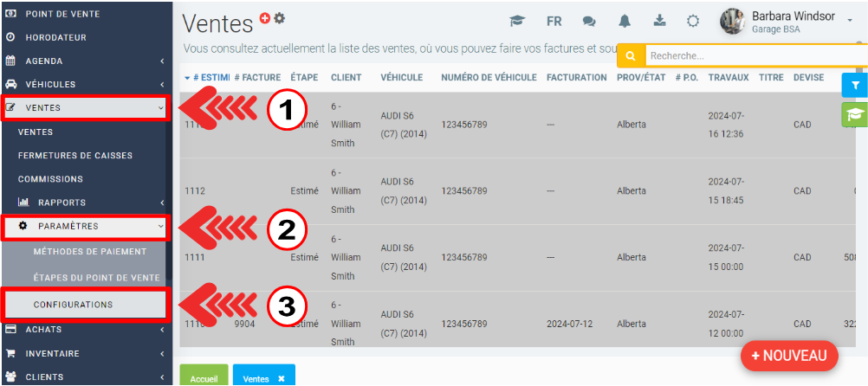Open the gear icon beside Ventes title
This screenshot has height=386, width=868.
pyautogui.click(x=279, y=18)
